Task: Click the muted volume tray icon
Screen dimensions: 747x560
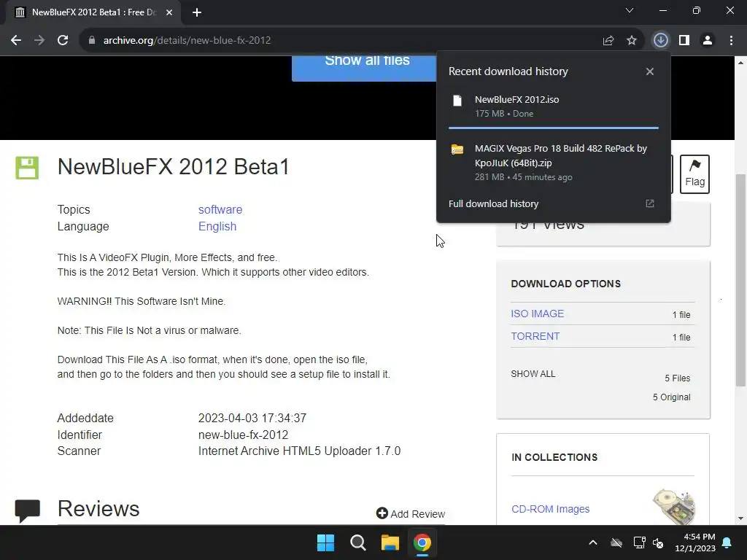Action: (x=658, y=542)
